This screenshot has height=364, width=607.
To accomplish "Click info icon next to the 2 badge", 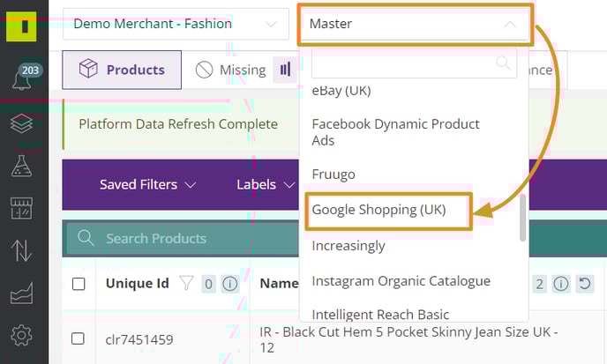I will click(x=560, y=284).
